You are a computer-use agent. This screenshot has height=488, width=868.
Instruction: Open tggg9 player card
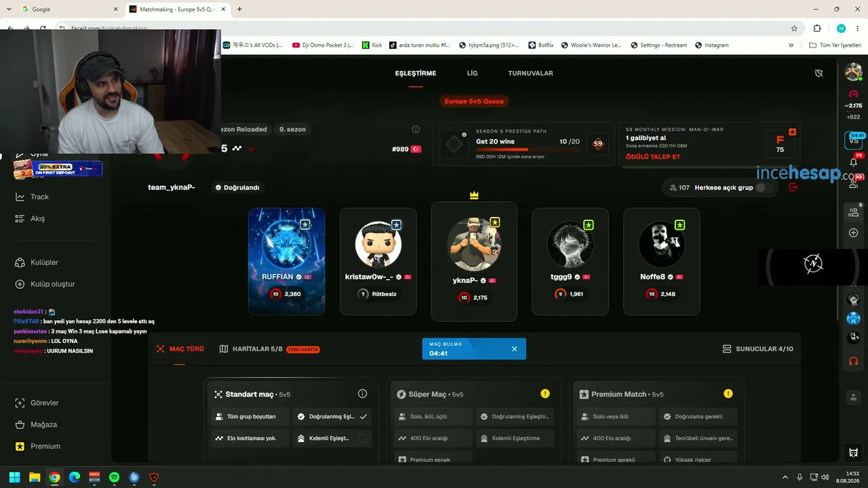(x=570, y=261)
